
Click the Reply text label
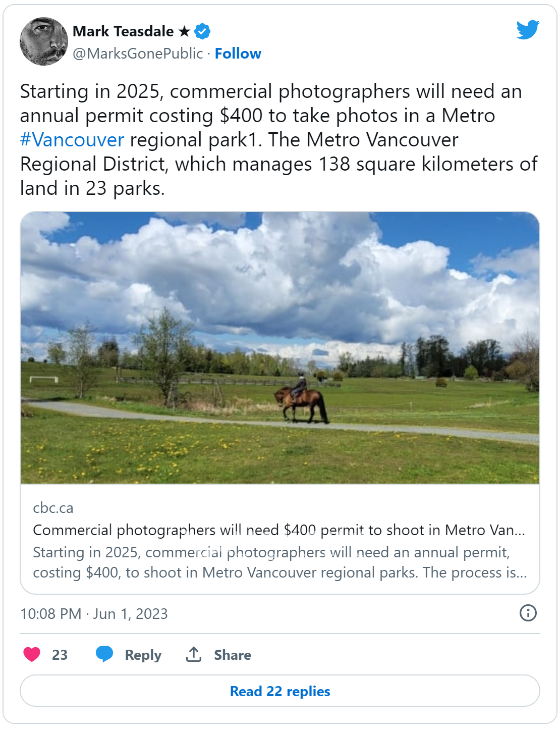coord(143,655)
